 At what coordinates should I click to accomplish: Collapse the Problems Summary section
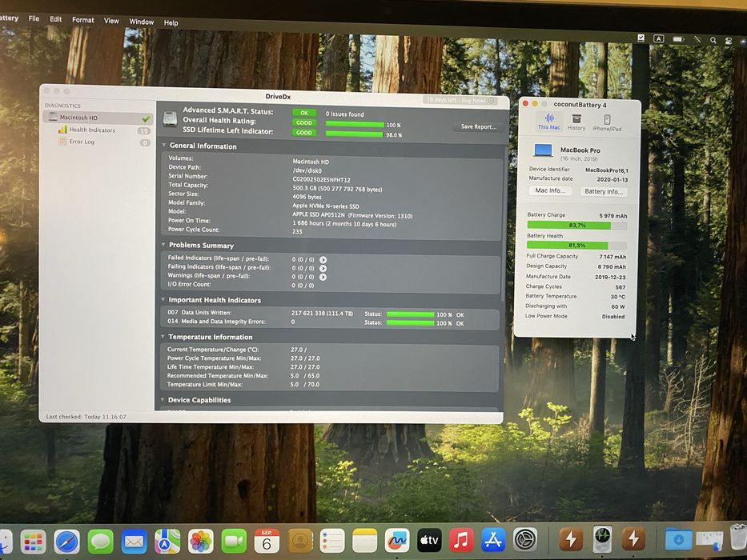click(163, 245)
